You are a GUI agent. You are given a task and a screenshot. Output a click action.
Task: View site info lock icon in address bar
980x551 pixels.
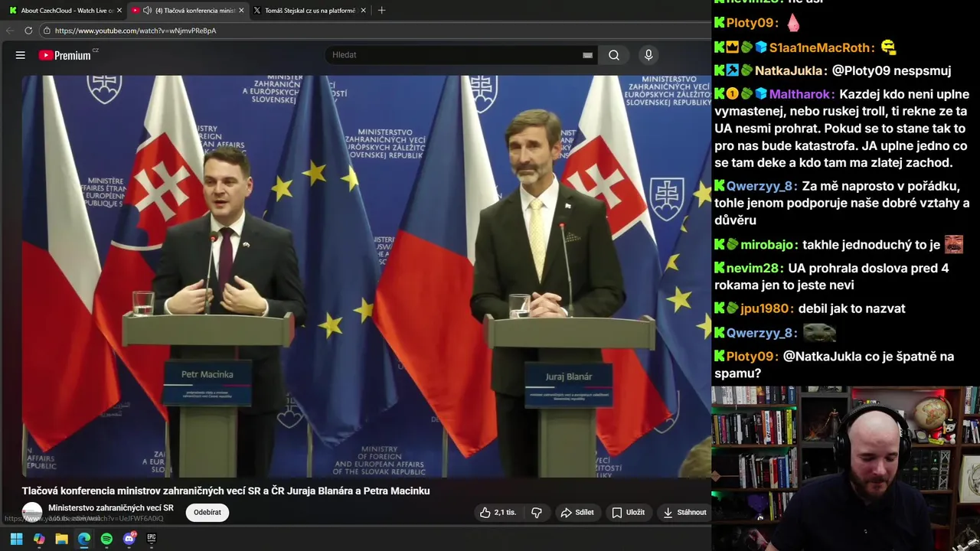(x=47, y=31)
